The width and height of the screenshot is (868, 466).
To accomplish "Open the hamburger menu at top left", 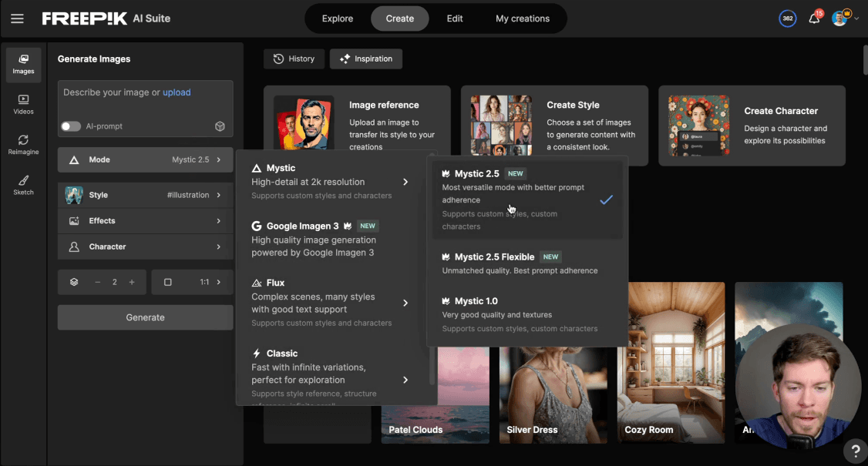I will tap(17, 18).
